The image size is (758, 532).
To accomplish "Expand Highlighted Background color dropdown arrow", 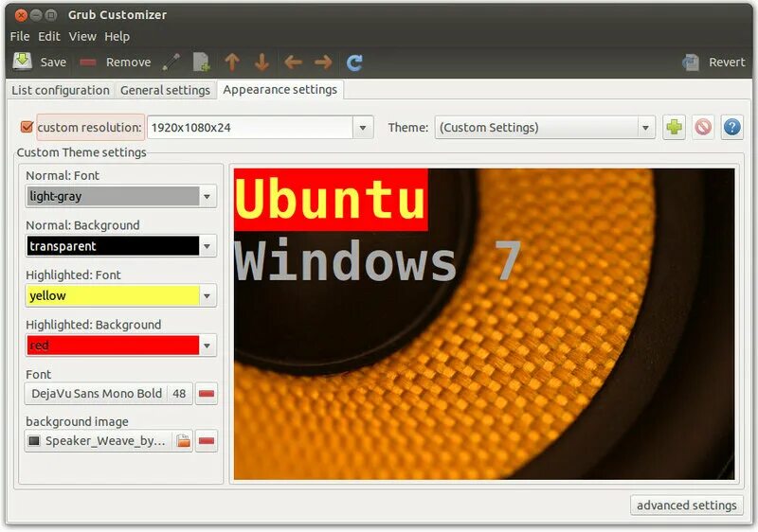I will [207, 346].
